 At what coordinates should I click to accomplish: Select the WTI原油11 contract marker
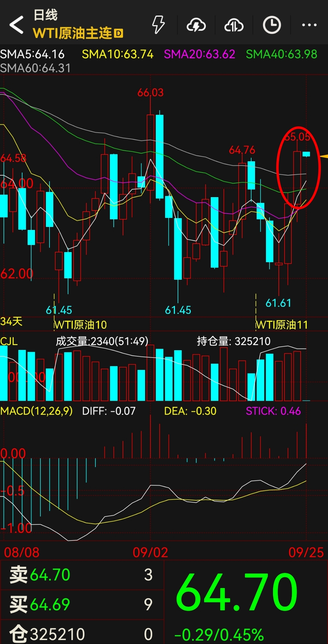click(x=282, y=325)
